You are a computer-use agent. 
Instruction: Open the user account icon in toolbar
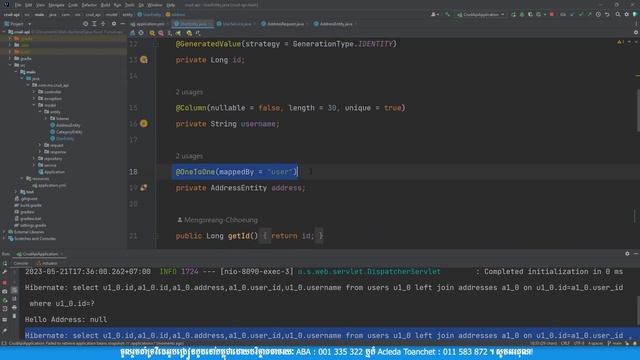pyautogui.click(x=434, y=14)
